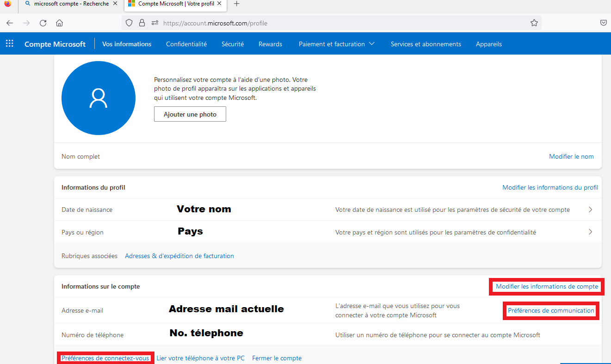The width and height of the screenshot is (611, 364).
Task: Reload the page with the refresh icon
Action: [x=43, y=23]
